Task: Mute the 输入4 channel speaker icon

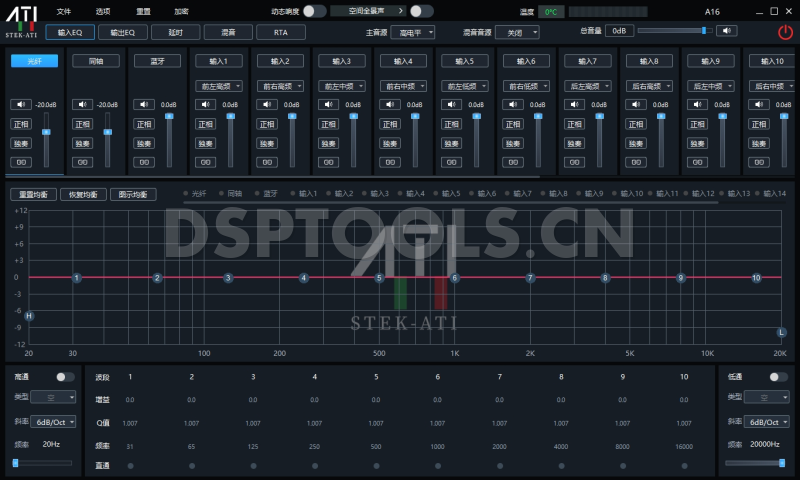Action: tap(390, 105)
